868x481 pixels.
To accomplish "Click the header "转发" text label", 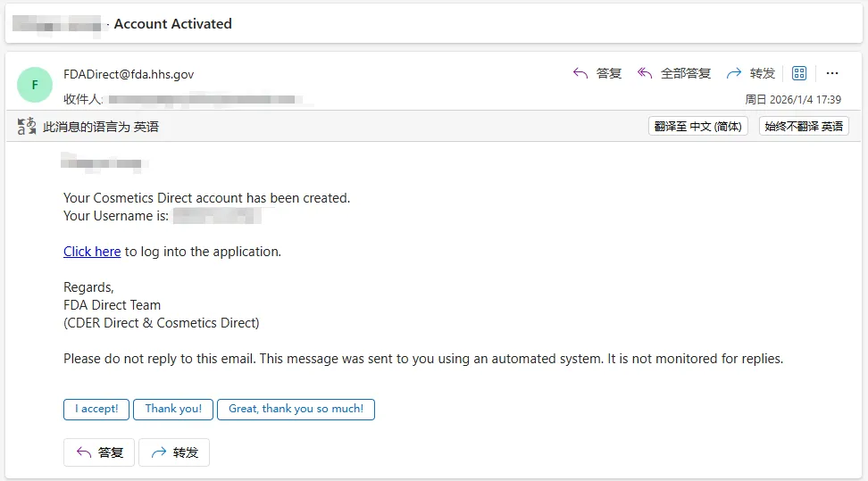I will [x=763, y=73].
